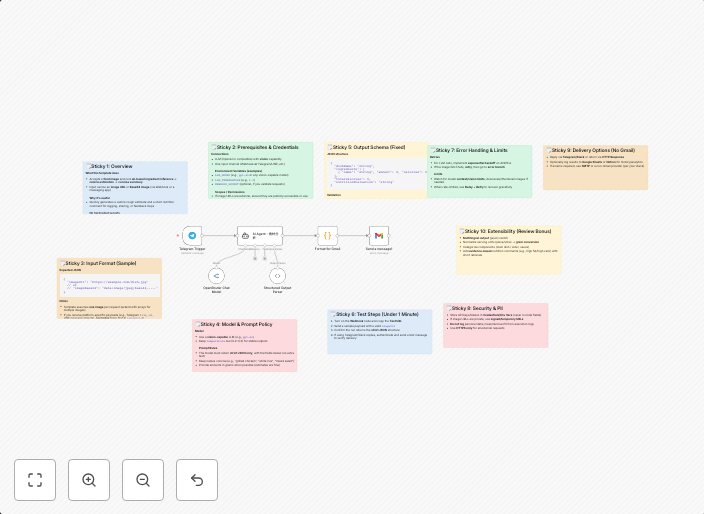Select the Format for Gmail node
Screen dimensions: 704x514
pyautogui.click(x=327, y=236)
